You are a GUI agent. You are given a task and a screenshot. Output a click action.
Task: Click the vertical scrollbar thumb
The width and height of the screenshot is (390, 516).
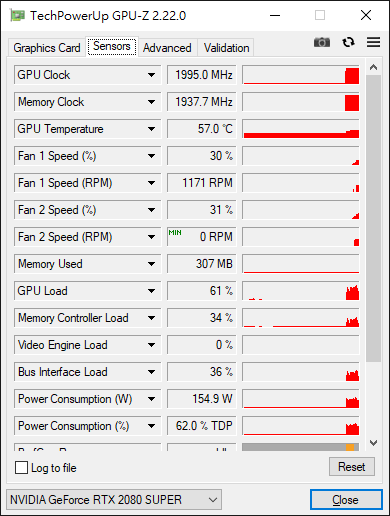373,218
